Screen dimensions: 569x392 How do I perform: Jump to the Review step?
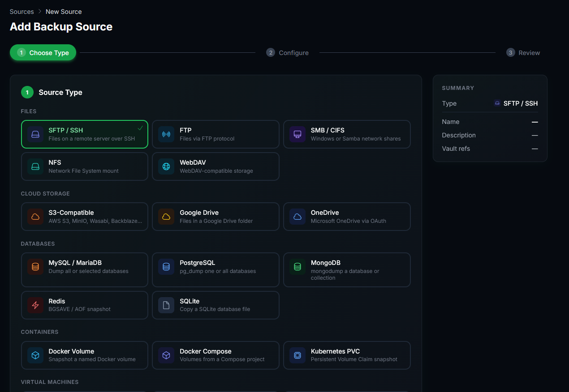(523, 53)
